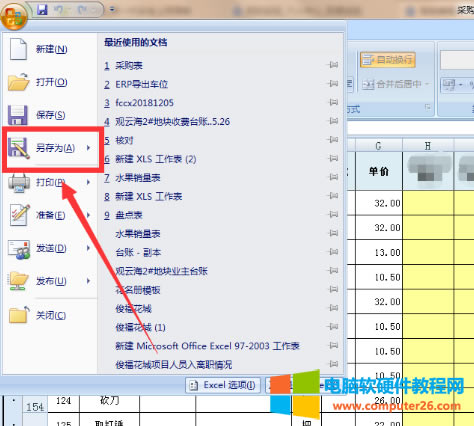
Task: Click the round Office button logo
Action: 14,16
